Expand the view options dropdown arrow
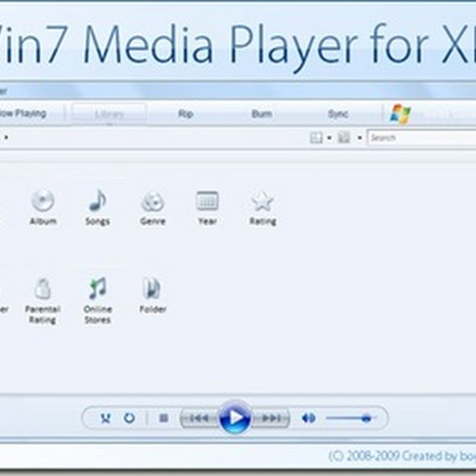476x476 pixels. pos(360,138)
